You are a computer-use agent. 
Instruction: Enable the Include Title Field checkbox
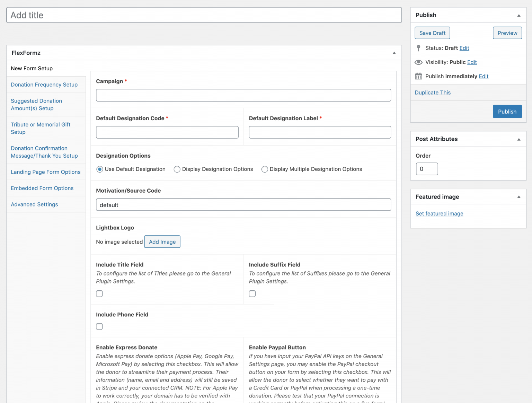pos(99,294)
